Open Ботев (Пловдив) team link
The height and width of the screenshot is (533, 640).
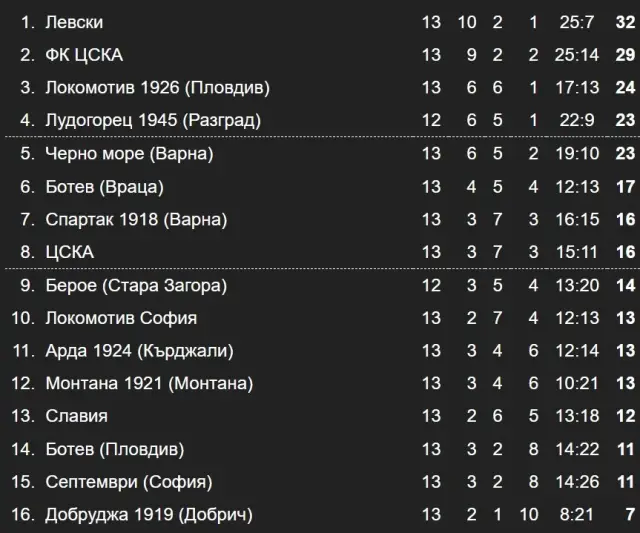[x=114, y=449]
